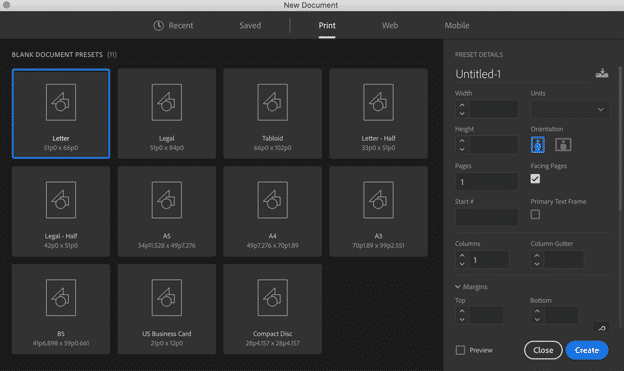Click the Start # input field
The image size is (624, 371).
tap(487, 217)
